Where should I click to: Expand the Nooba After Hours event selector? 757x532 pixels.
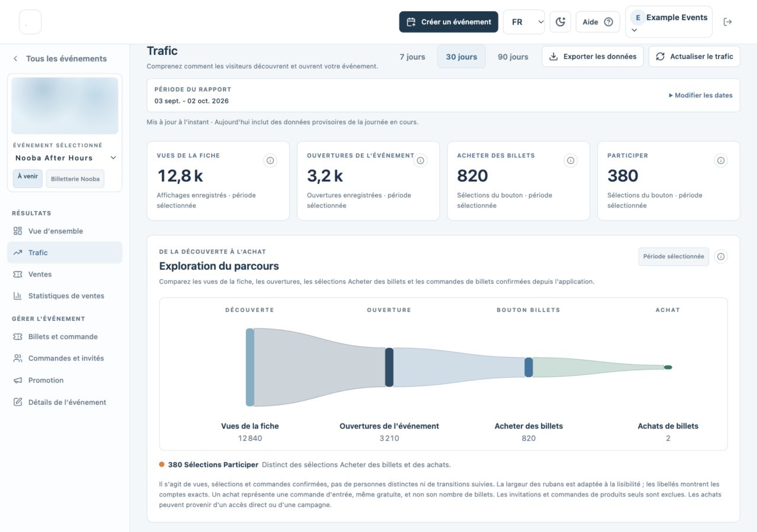(66, 158)
